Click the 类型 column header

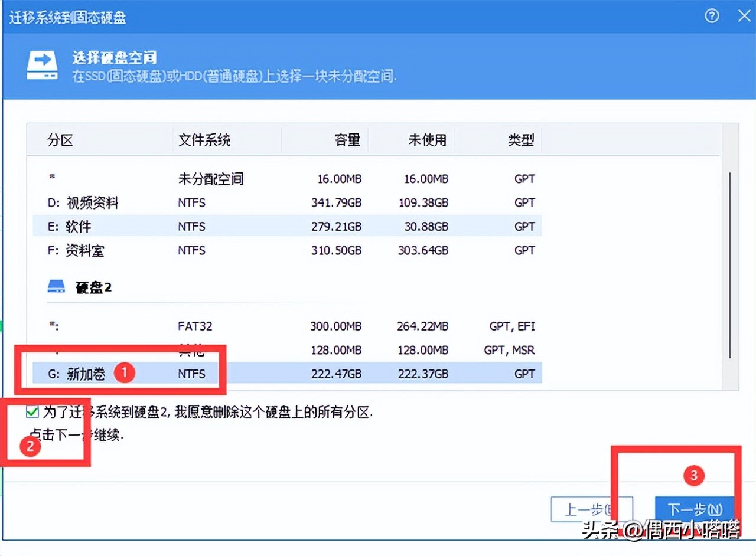click(x=521, y=140)
